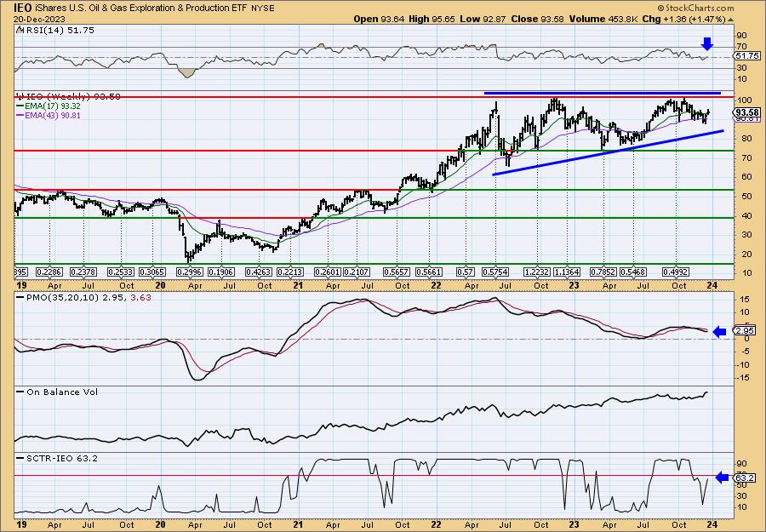Click the IEO ticker symbol in header
This screenshot has height=532, width=766.
click(23, 8)
